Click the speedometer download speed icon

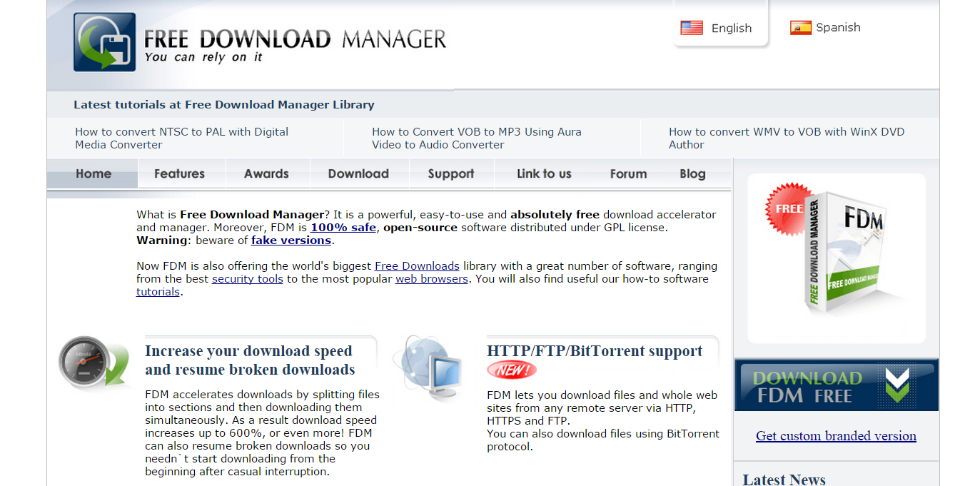(x=94, y=363)
